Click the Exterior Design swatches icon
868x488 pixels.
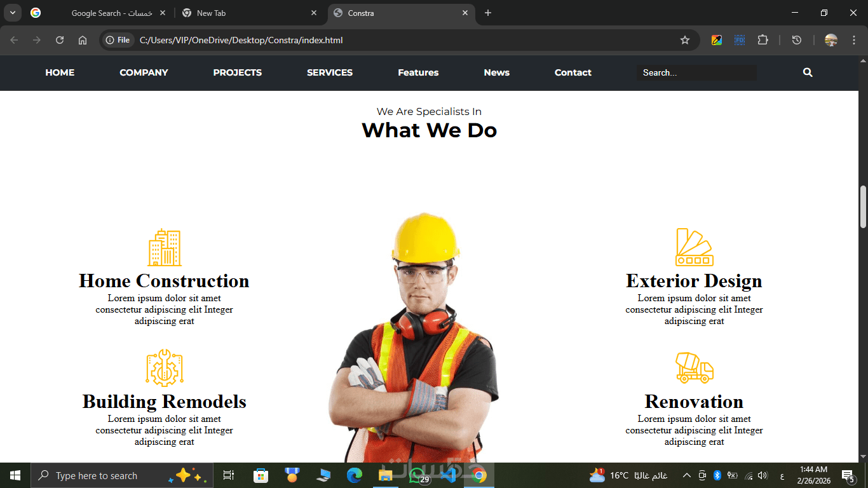[695, 247]
